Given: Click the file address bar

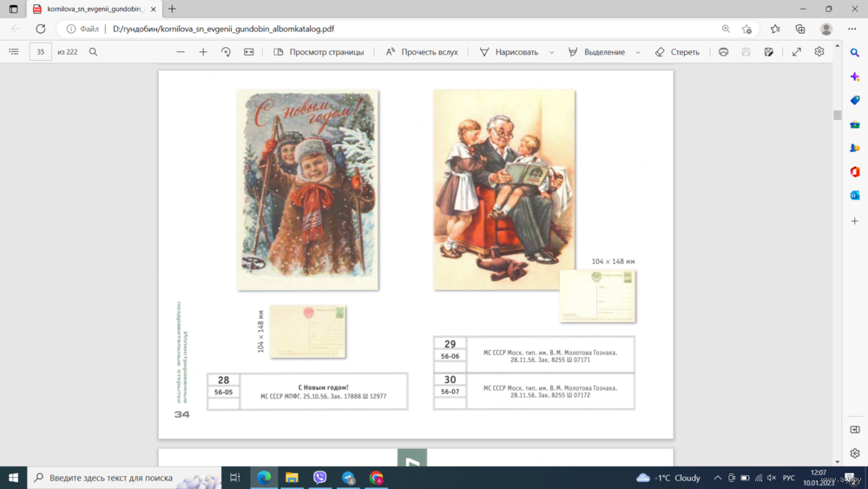Looking at the screenshot, I should point(407,29).
